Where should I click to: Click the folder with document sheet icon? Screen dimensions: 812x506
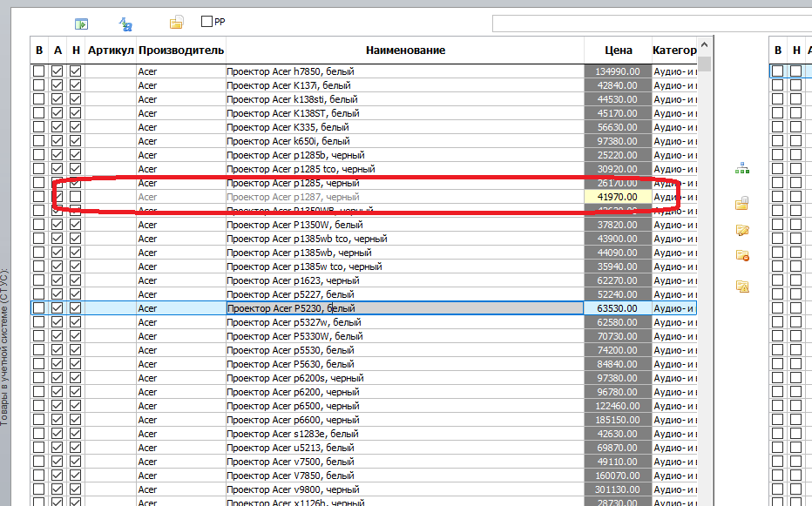click(x=742, y=203)
